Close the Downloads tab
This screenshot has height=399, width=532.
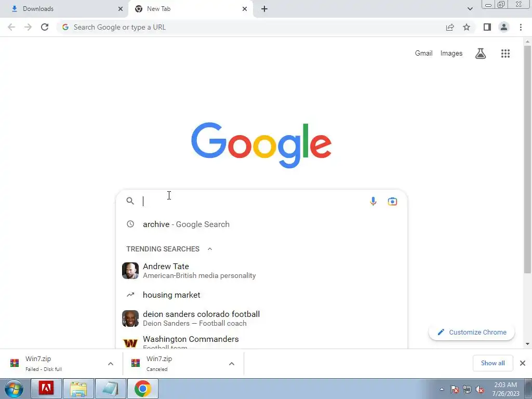tap(121, 9)
